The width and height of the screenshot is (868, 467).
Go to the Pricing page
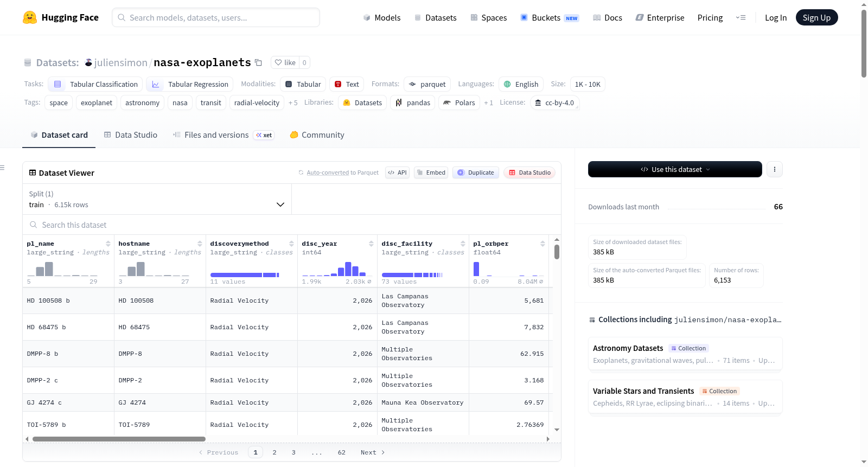click(710, 17)
